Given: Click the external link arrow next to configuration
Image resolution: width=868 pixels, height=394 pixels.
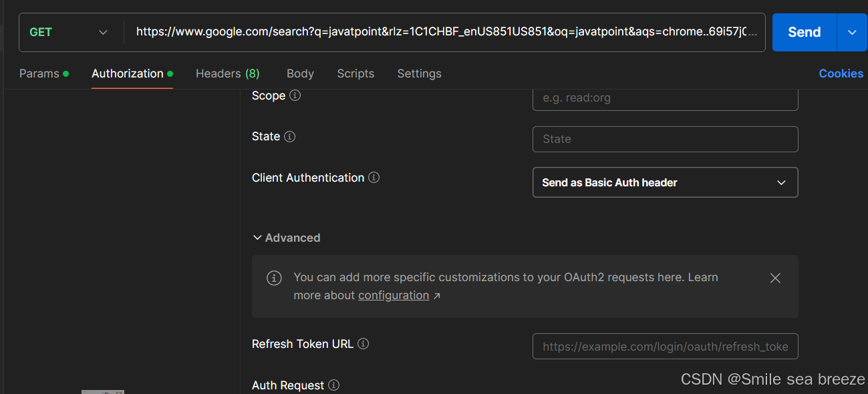Looking at the screenshot, I should point(438,295).
